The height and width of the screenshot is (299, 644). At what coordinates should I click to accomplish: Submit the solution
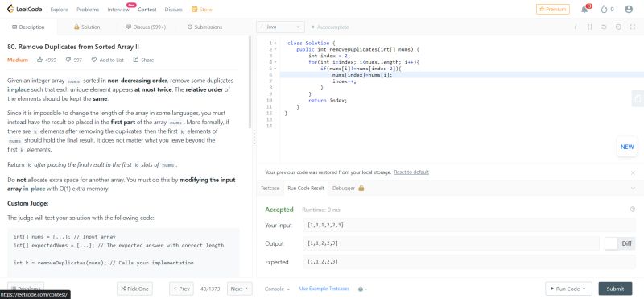[x=615, y=289]
